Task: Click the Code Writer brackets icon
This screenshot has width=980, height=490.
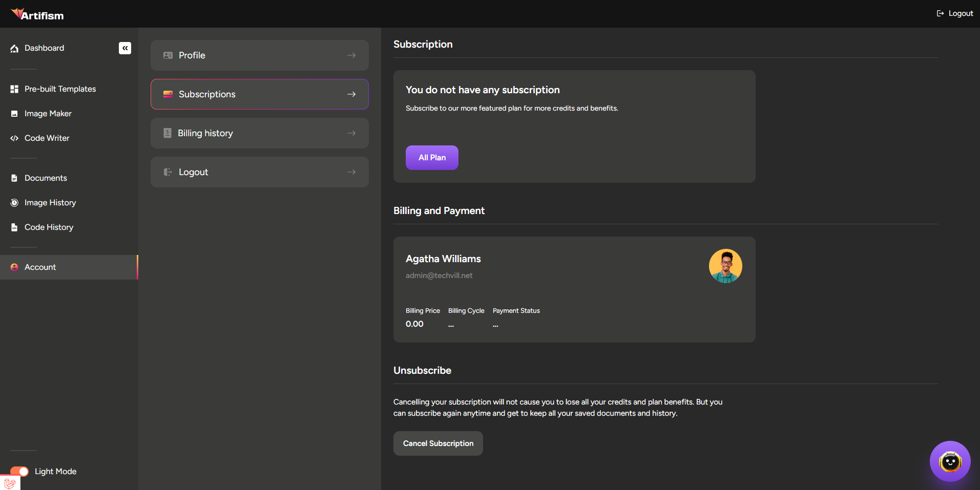Action: coord(14,138)
